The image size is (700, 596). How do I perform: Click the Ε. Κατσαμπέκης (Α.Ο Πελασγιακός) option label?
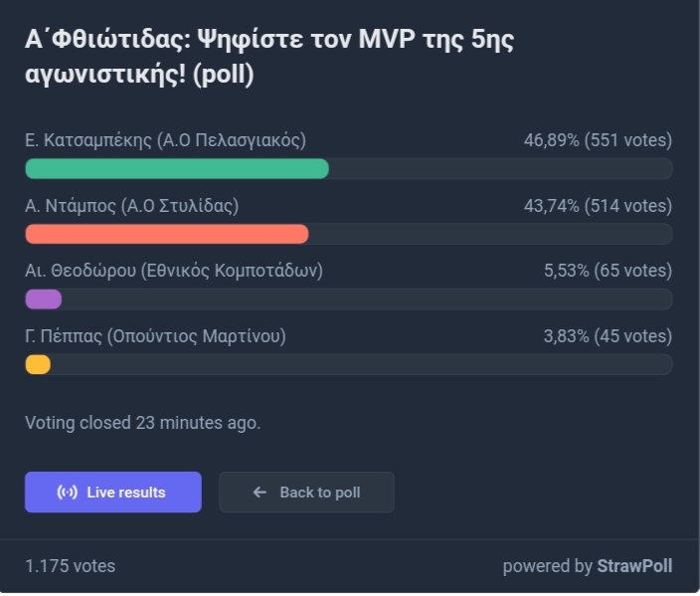(165, 140)
